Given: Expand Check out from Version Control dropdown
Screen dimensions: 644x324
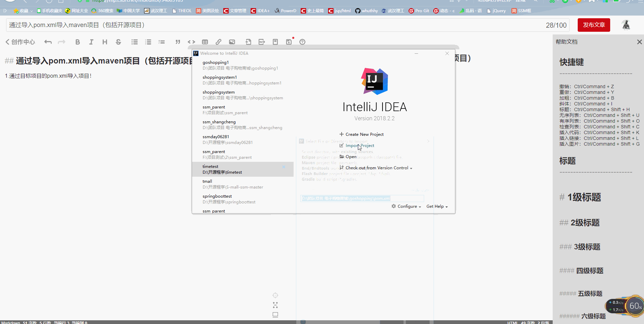Looking at the screenshot, I should point(376,168).
